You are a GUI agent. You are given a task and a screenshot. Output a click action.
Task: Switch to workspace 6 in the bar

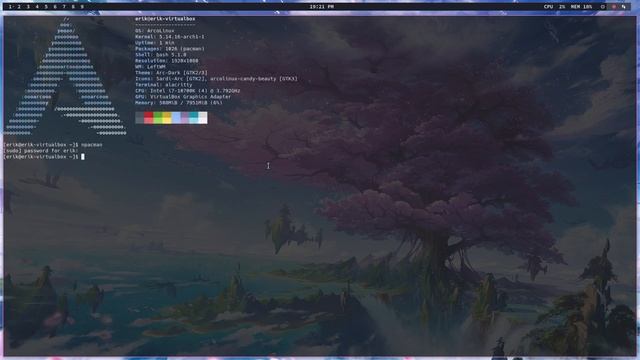55,7
